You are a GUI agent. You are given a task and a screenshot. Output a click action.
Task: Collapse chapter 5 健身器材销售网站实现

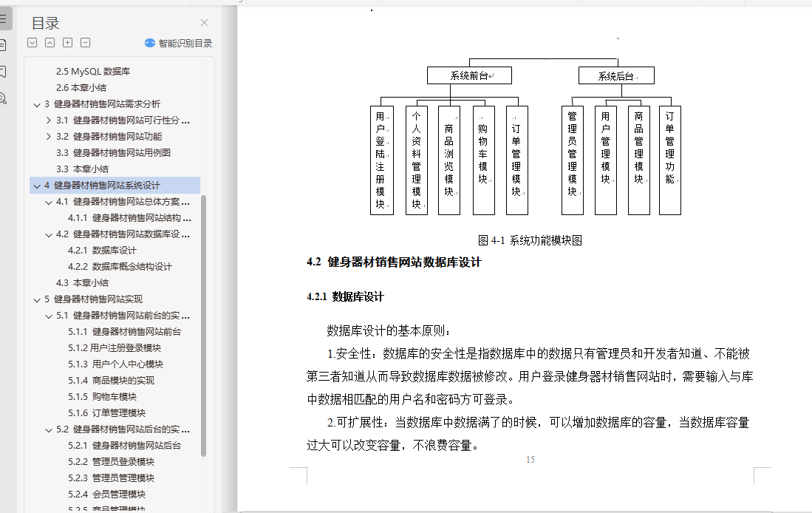pyautogui.click(x=37, y=299)
